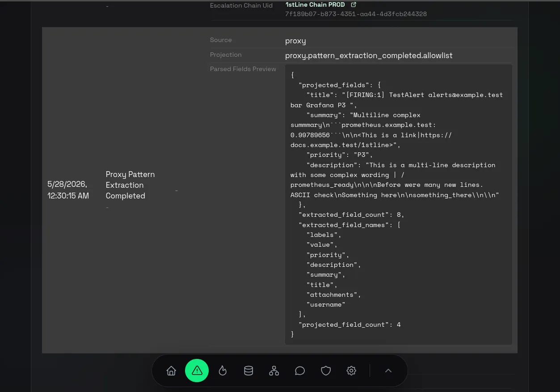Image resolution: width=560 pixels, height=392 pixels.
Task: Click the "labels" entry in JSON
Action: point(324,235)
